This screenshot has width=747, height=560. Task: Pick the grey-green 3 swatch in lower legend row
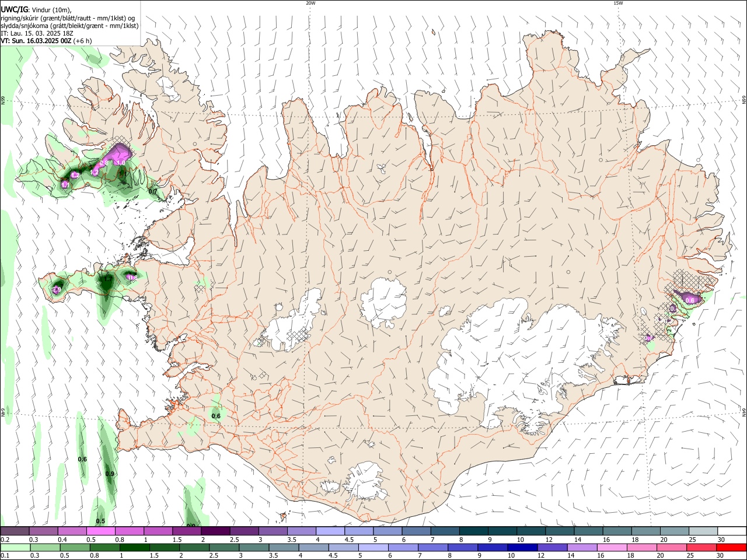[x=254, y=547]
